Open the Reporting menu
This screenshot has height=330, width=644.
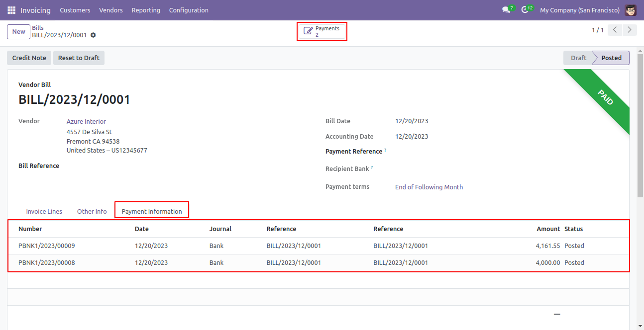click(146, 10)
